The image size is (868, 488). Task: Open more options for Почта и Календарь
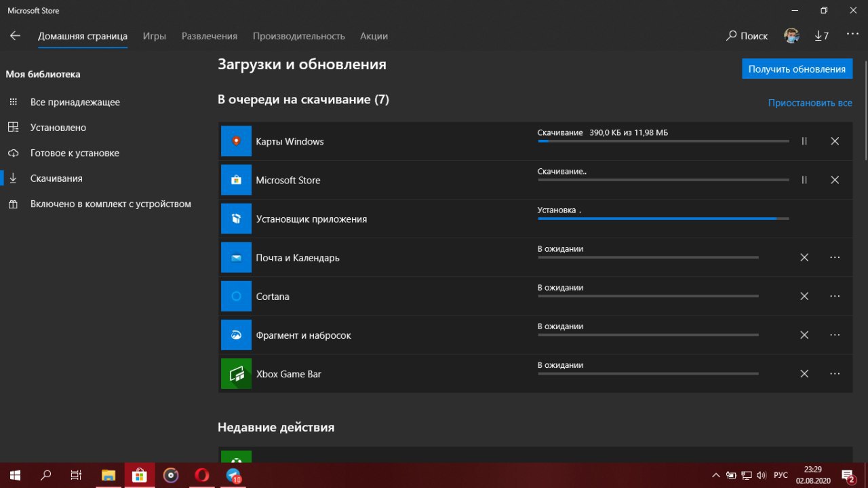click(x=835, y=257)
